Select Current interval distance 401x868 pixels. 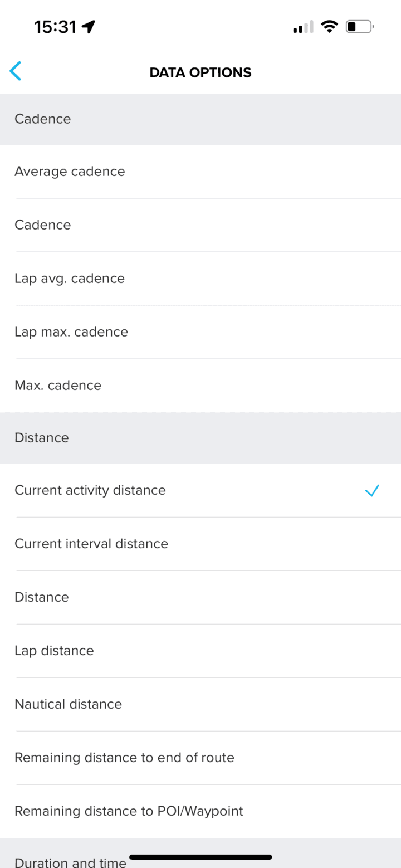tap(91, 544)
